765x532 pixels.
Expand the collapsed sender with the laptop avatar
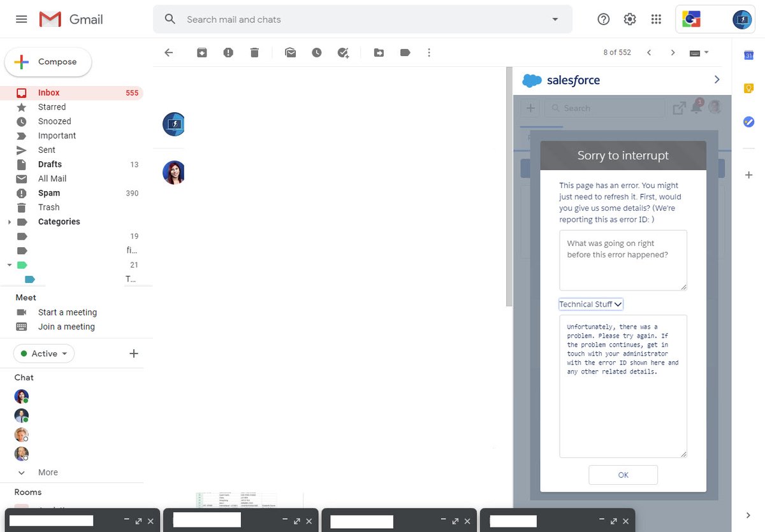(x=173, y=124)
